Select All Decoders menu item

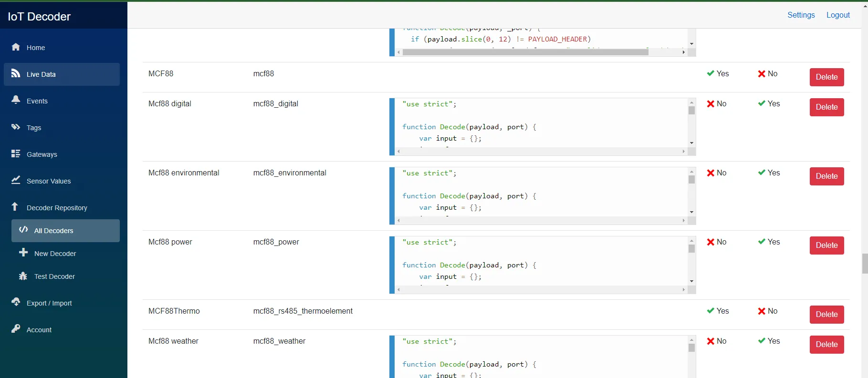coord(53,231)
